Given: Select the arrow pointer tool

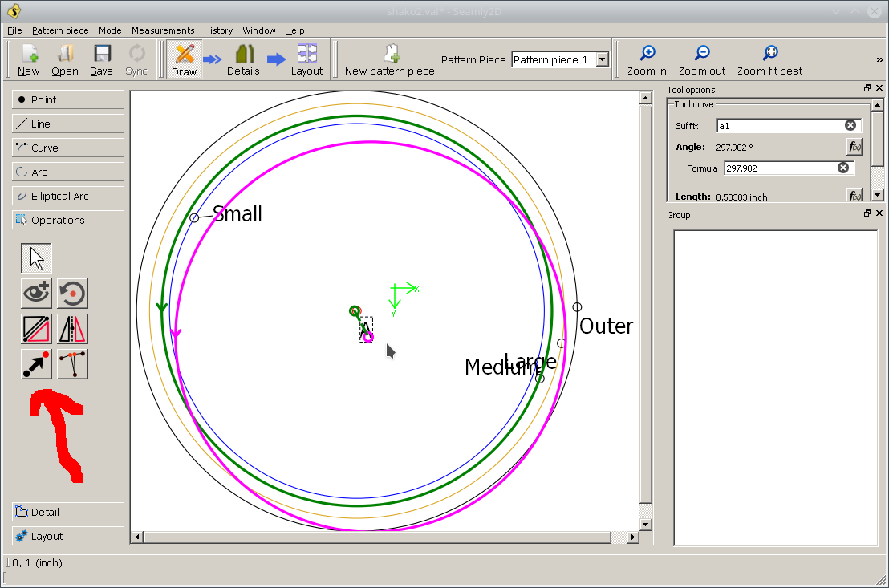Looking at the screenshot, I should [x=36, y=258].
